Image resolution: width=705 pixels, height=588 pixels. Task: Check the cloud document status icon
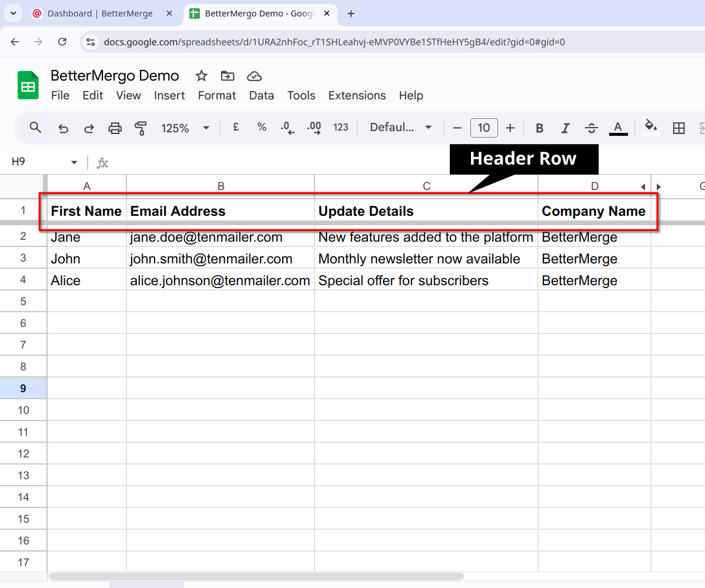pyautogui.click(x=254, y=76)
